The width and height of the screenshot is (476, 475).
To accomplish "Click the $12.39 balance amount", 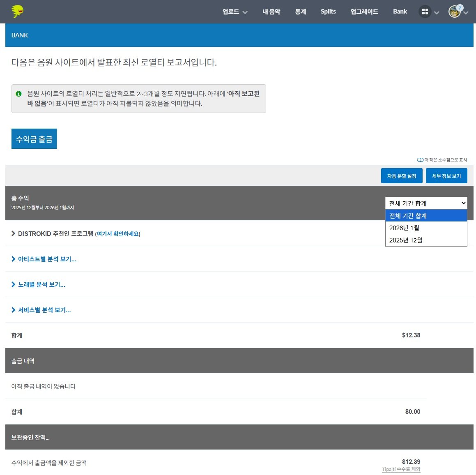I will [x=411, y=461].
